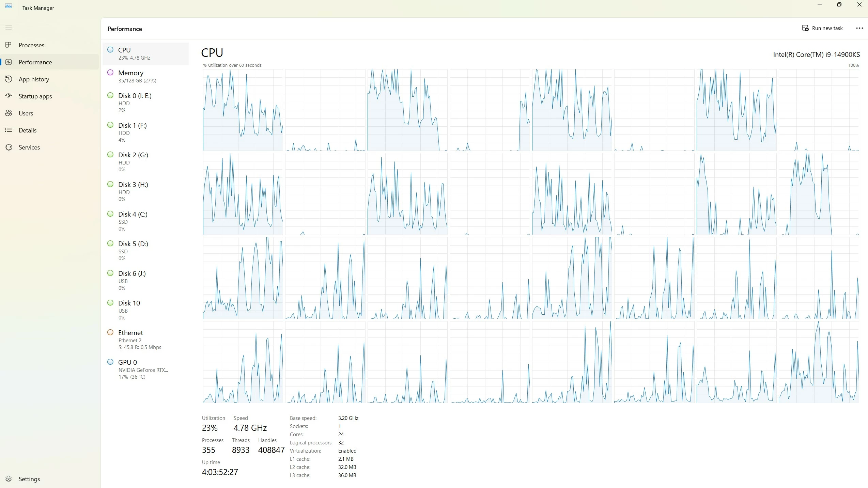Click the Services puzzle icon
The width and height of the screenshot is (868, 488).
pyautogui.click(x=9, y=147)
